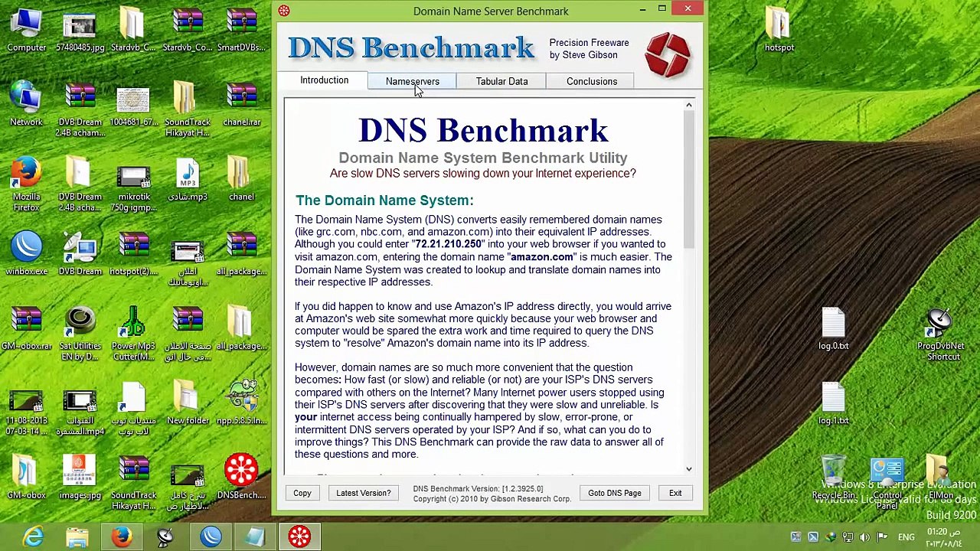Select the images.jpg desktop file

tap(80, 478)
